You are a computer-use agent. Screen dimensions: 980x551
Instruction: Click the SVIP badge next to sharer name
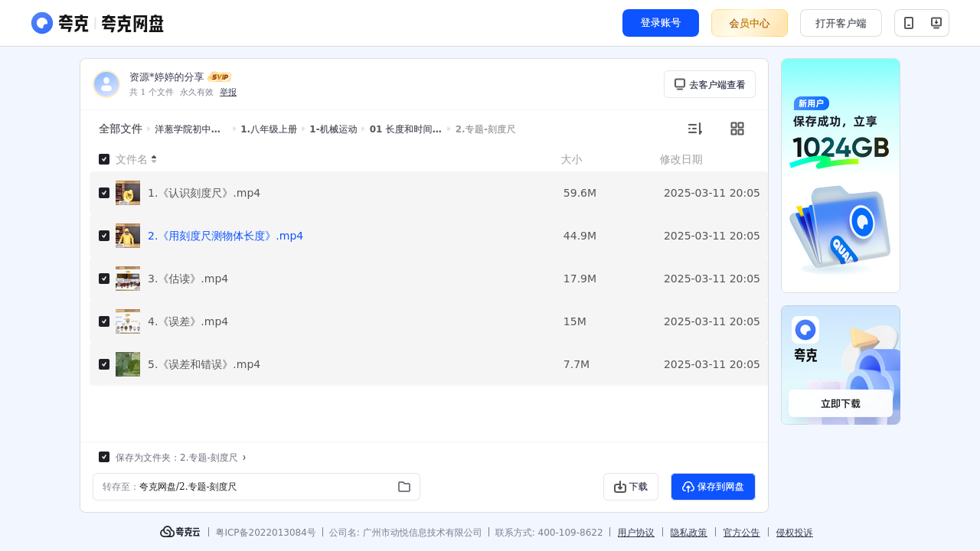click(220, 77)
